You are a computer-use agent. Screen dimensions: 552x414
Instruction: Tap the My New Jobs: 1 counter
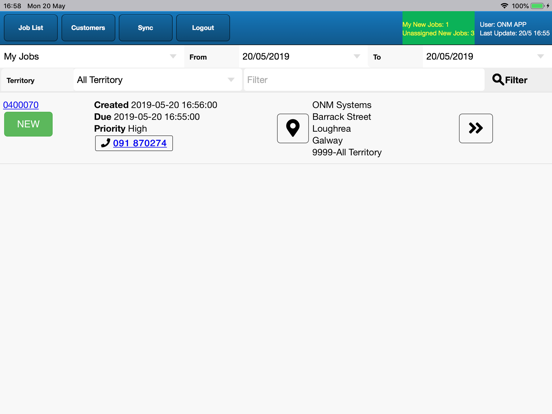425,25
